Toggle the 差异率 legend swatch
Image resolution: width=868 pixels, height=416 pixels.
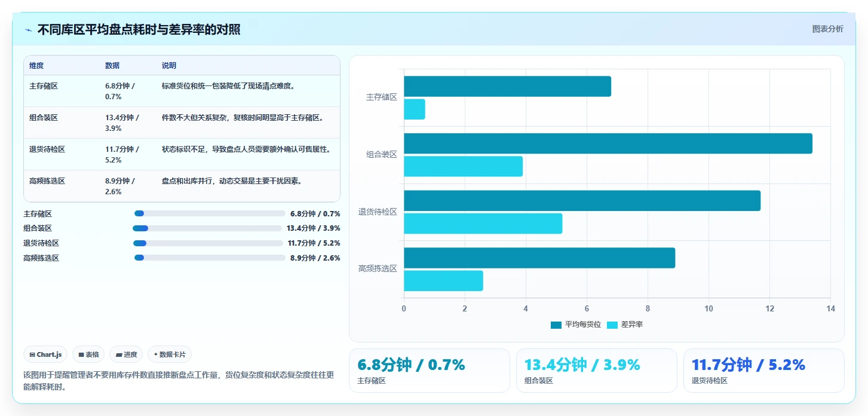tap(612, 325)
